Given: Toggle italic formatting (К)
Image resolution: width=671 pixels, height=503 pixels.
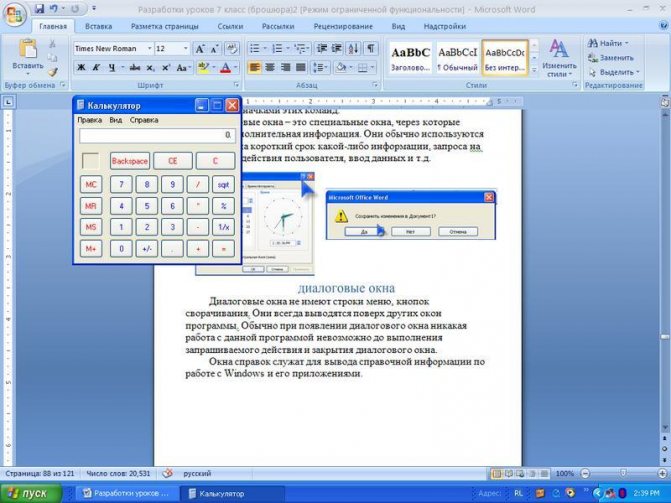Looking at the screenshot, I should coord(97,67).
